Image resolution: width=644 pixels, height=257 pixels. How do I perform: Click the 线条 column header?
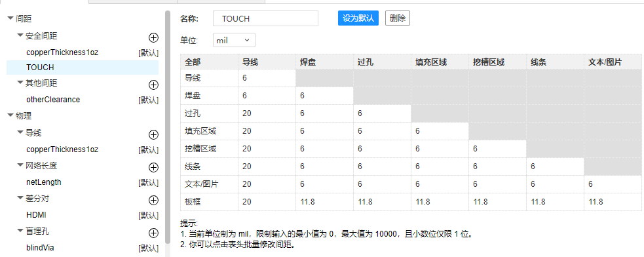tap(556, 62)
